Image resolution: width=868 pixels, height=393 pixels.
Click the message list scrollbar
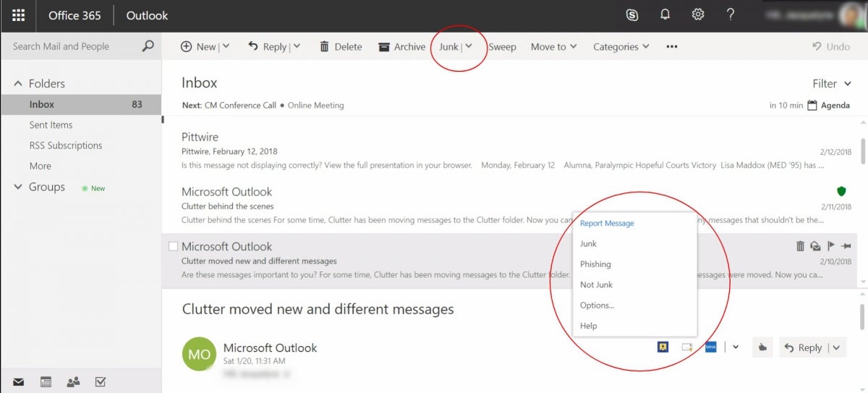[863, 150]
